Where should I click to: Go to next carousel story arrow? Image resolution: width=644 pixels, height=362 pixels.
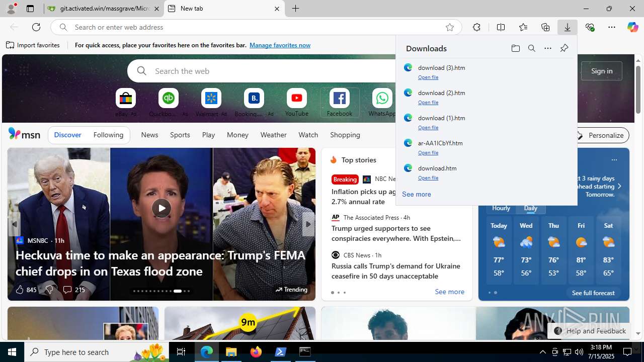[x=308, y=224]
